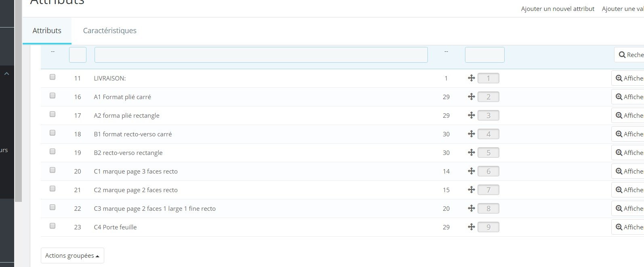Select checkbox for C3 marque page row

(53, 207)
